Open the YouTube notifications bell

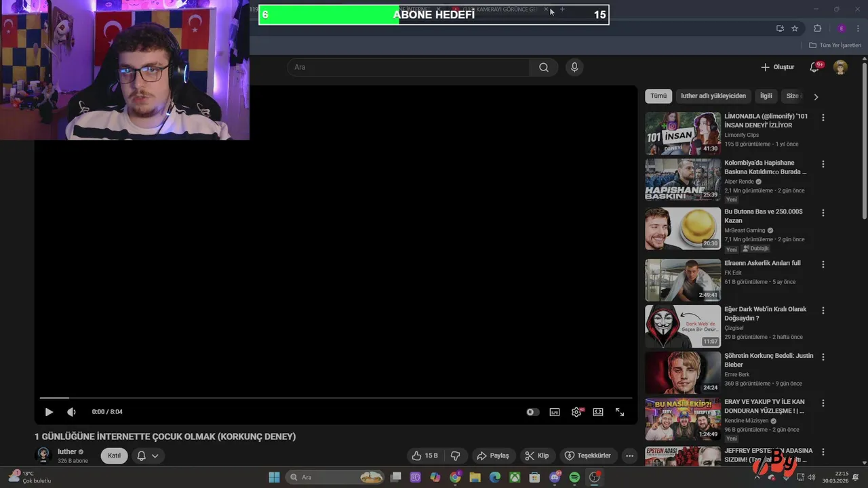(815, 67)
